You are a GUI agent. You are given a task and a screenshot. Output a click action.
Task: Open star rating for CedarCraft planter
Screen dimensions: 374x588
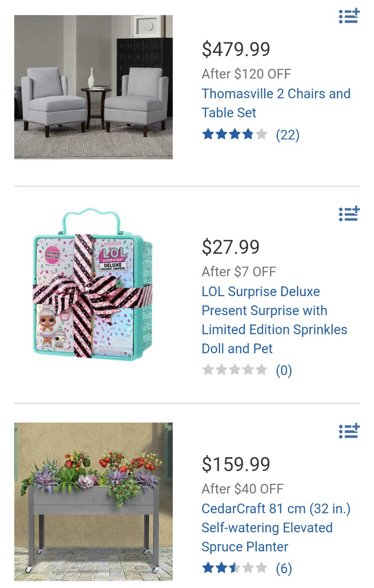(x=235, y=568)
